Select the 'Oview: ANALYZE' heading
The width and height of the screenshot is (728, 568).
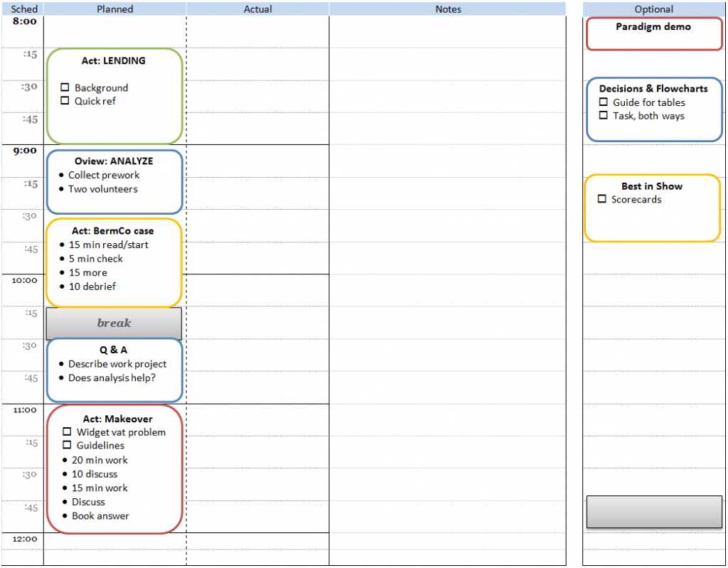pyautogui.click(x=114, y=161)
